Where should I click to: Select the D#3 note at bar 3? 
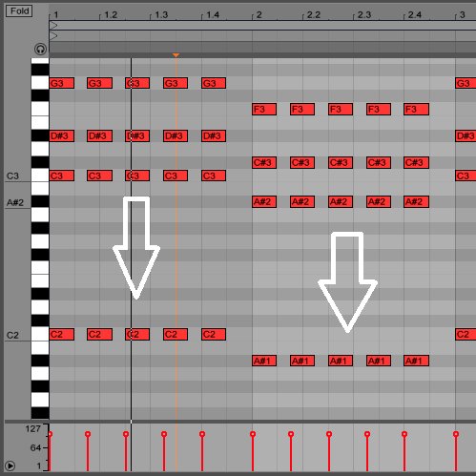[466, 136]
